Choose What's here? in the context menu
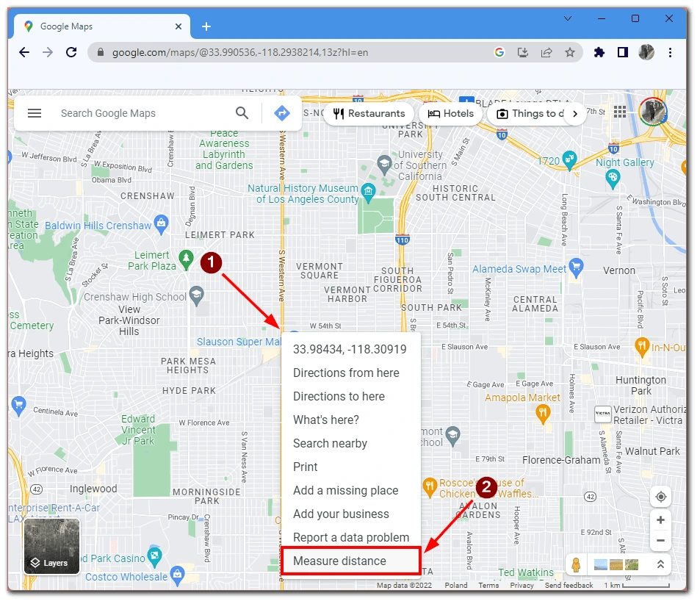Viewport: 700px width, 604px height. (325, 420)
